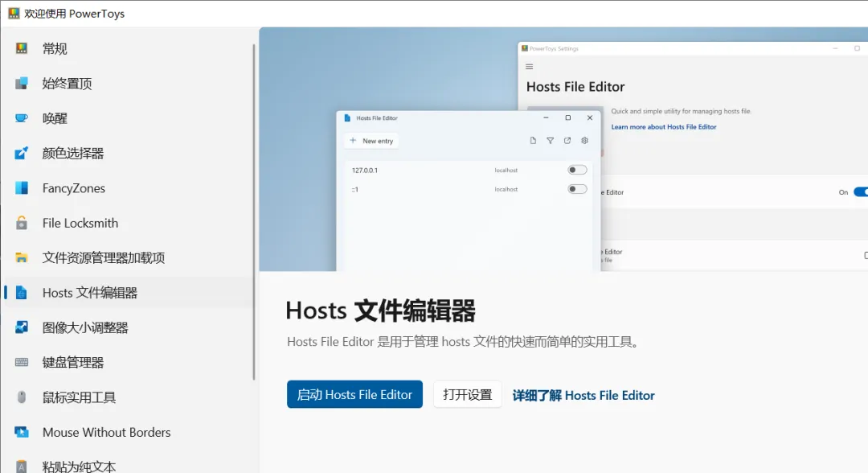Click the open-hosts-file icon in preview

pyautogui.click(x=567, y=141)
